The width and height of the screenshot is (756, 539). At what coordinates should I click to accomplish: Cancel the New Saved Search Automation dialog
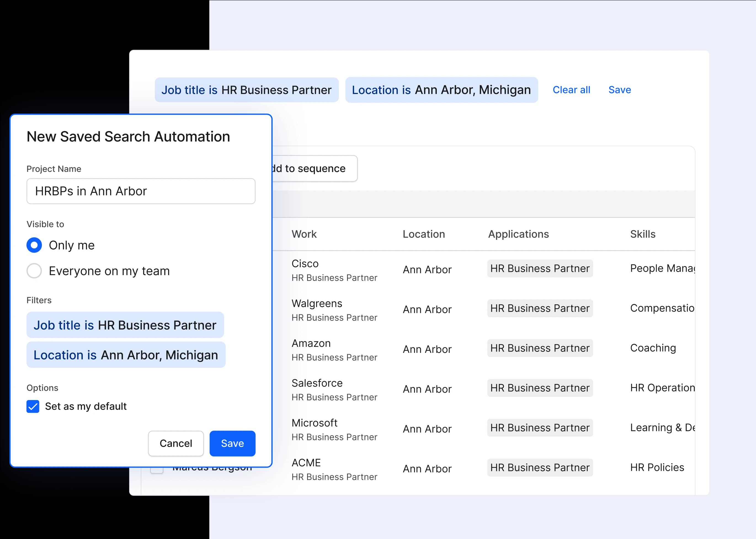tap(176, 443)
